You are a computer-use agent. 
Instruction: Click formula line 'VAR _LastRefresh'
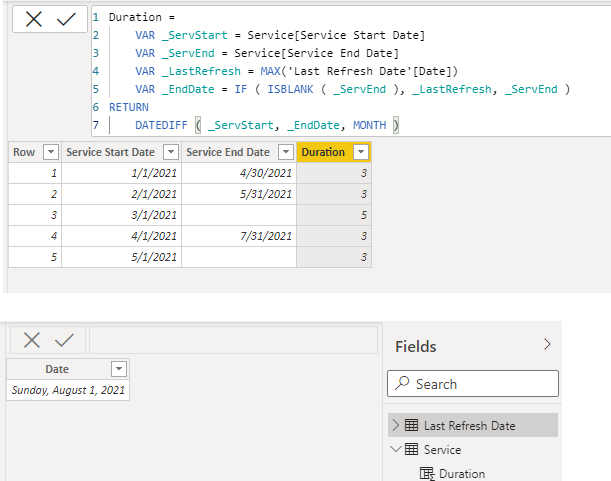[296, 71]
